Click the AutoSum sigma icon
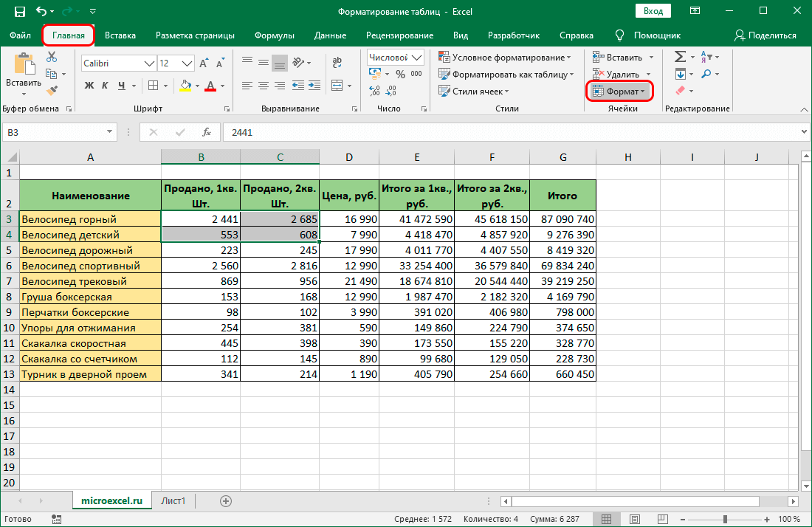The height and width of the screenshot is (527, 812). coord(680,58)
